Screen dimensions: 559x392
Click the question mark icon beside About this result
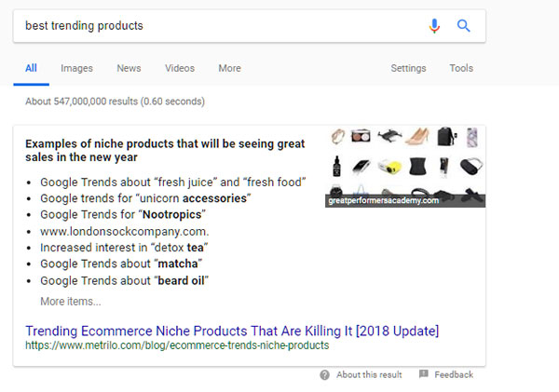pyautogui.click(x=324, y=375)
